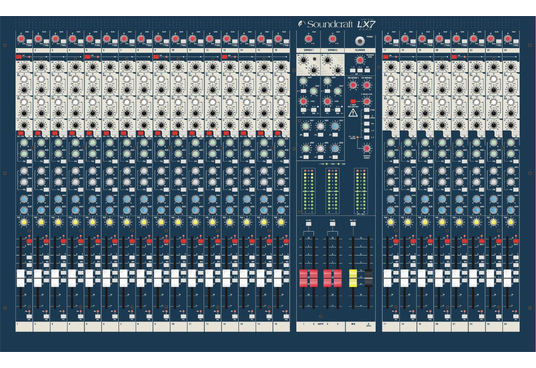Click channel 1's cream scribble strip label
This screenshot has width=536, height=368.
(24, 327)
